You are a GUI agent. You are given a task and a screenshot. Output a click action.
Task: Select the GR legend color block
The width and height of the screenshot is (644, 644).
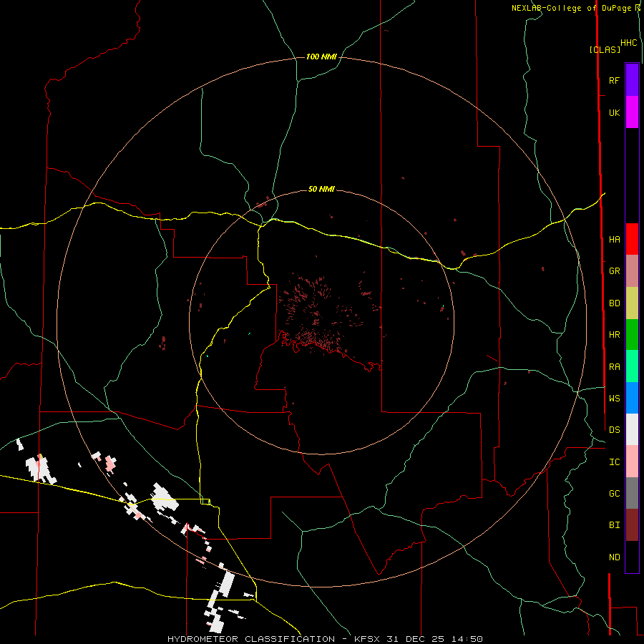click(632, 271)
